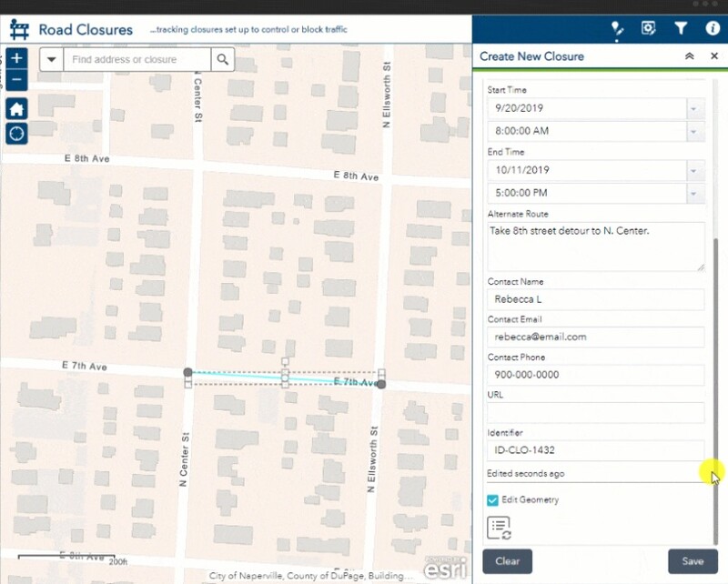This screenshot has width=728, height=584.
Task: Zoom in on the map
Action: (17, 59)
